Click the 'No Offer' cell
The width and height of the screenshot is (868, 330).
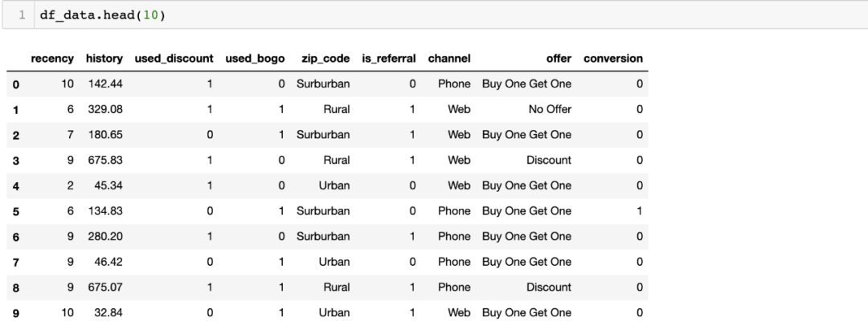coord(547,109)
